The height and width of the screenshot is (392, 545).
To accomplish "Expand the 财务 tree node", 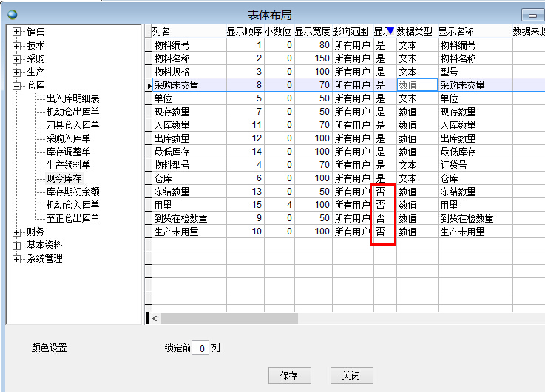I will click(x=17, y=232).
